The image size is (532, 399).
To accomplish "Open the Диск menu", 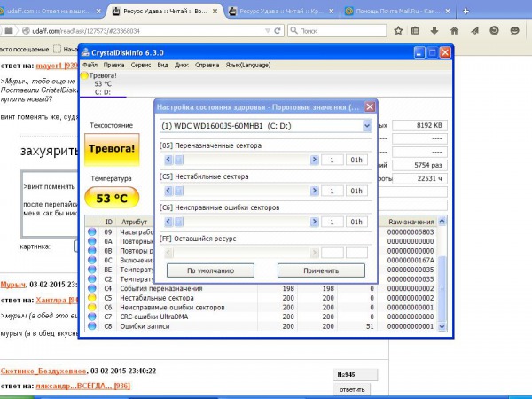I will click(182, 65).
